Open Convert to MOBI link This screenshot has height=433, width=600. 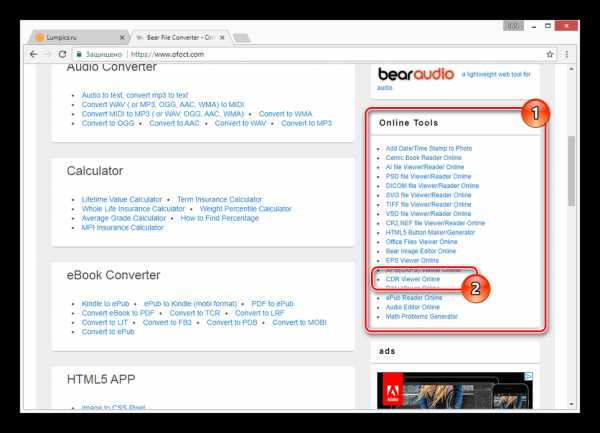(x=299, y=322)
